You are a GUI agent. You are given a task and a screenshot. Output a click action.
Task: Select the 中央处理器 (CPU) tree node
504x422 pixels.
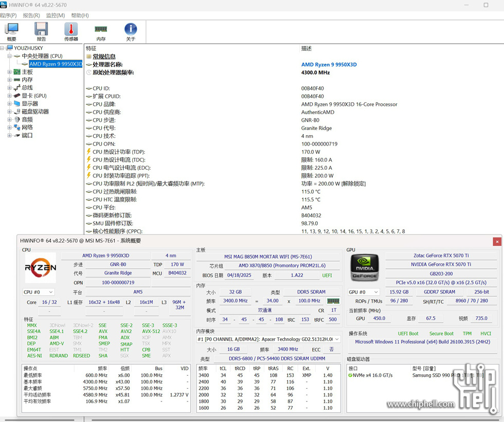42,56
